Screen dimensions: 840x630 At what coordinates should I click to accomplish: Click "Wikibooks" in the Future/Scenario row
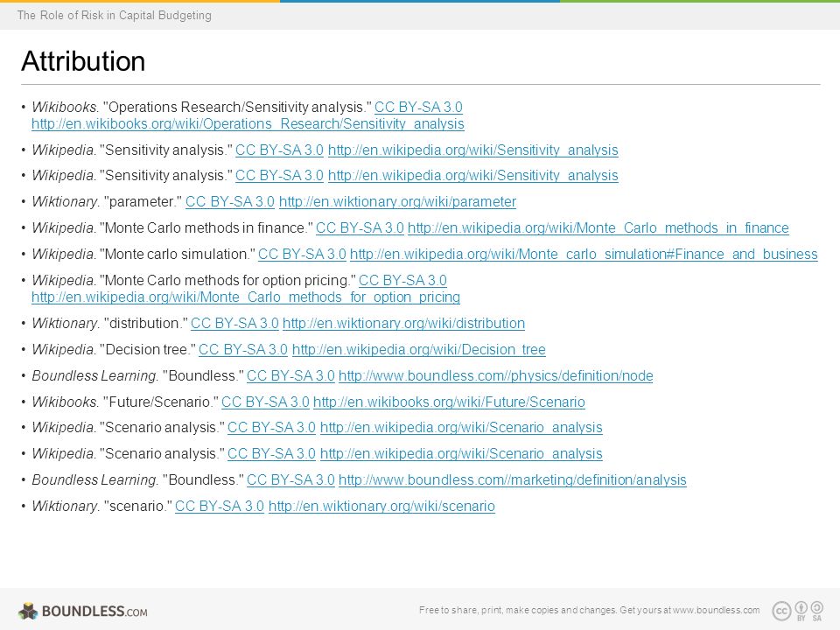[65, 402]
